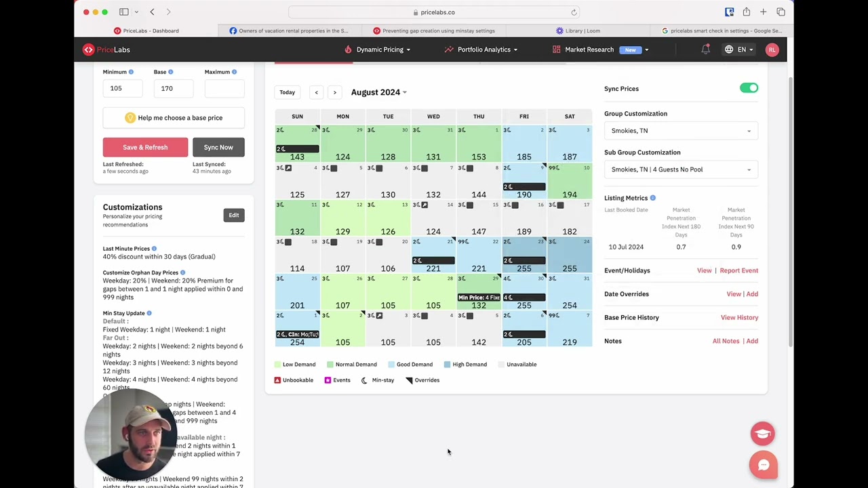Open the EN language selector
This screenshot has height=488, width=868.
point(738,49)
